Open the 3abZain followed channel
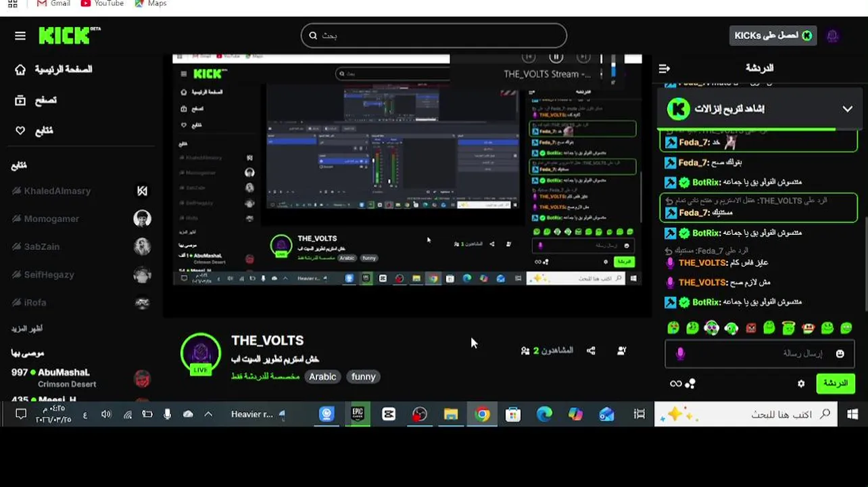The height and width of the screenshot is (487, 868). click(80, 246)
